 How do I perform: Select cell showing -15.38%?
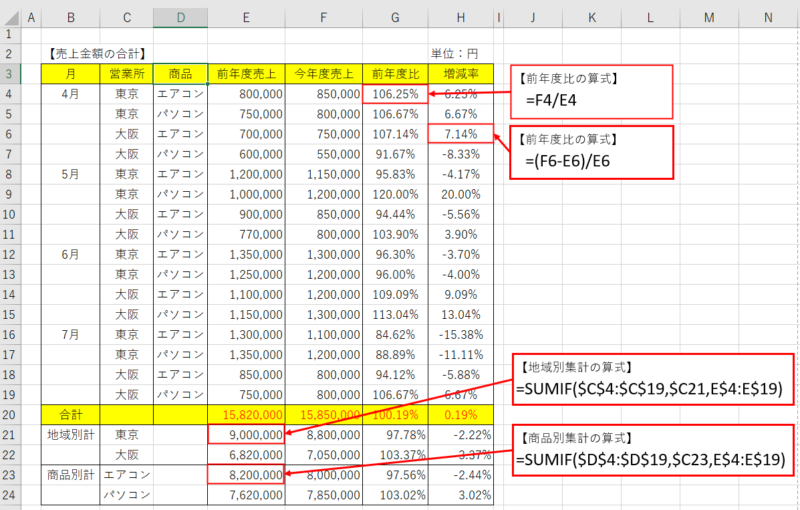pos(461,335)
